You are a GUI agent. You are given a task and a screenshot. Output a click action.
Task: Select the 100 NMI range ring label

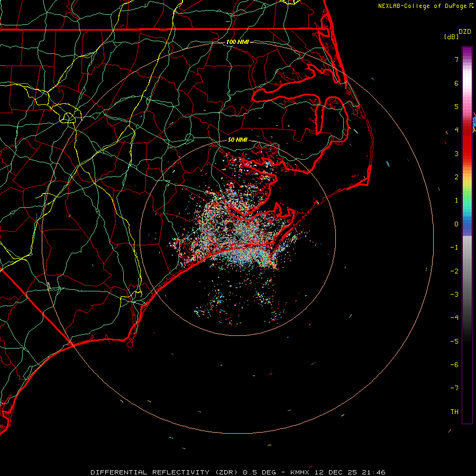237,42
